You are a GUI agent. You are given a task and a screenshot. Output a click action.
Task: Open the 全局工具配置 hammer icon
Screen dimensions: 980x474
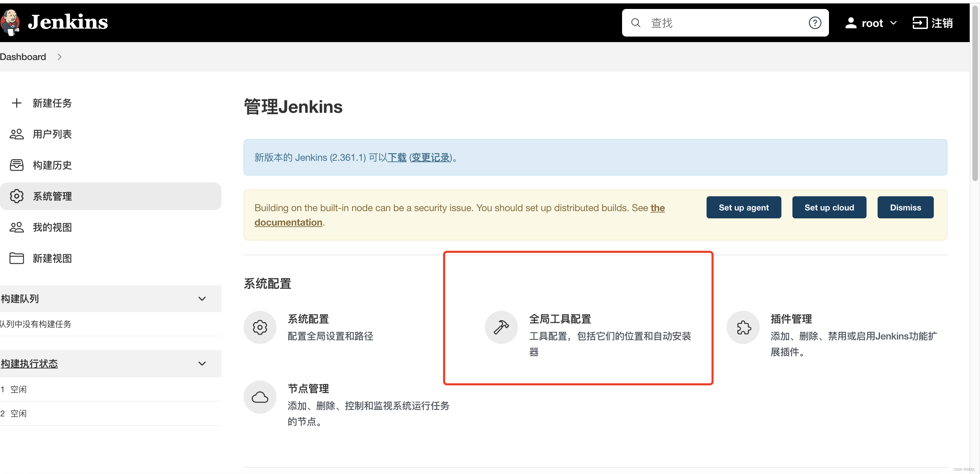pos(501,327)
